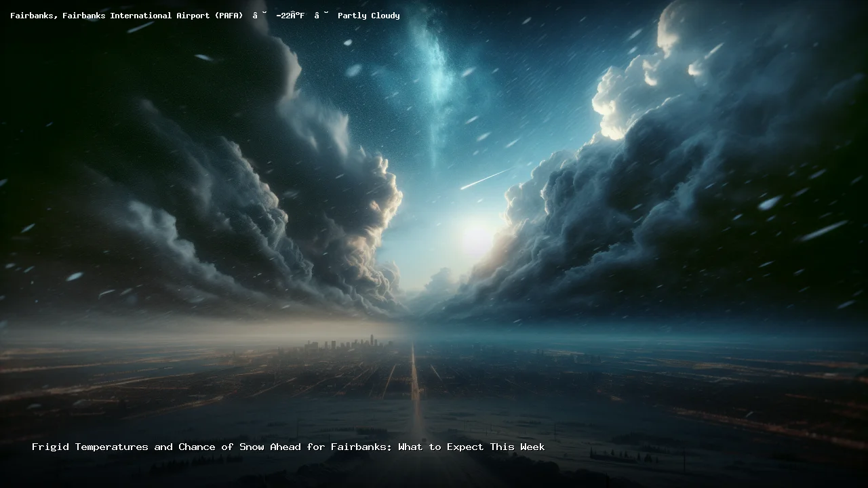The width and height of the screenshot is (868, 488).
Task: Click the shooting star streak in sky
Action: 485,179
